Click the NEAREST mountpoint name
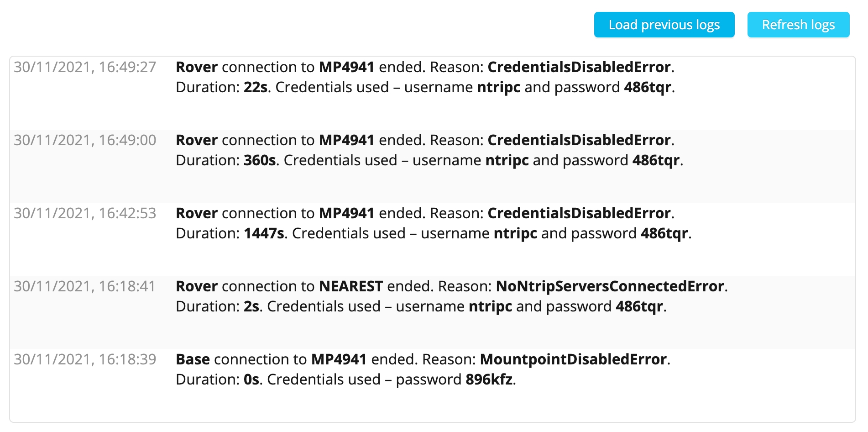 click(350, 286)
